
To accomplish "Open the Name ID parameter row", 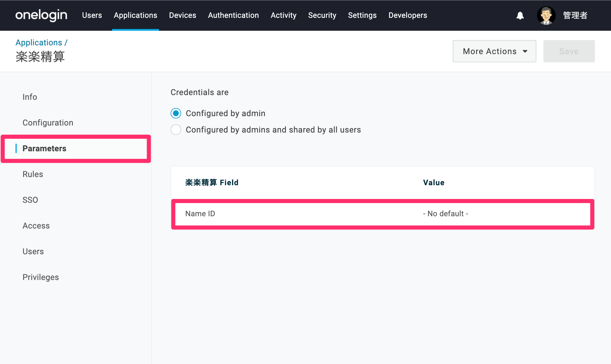I will (x=383, y=214).
